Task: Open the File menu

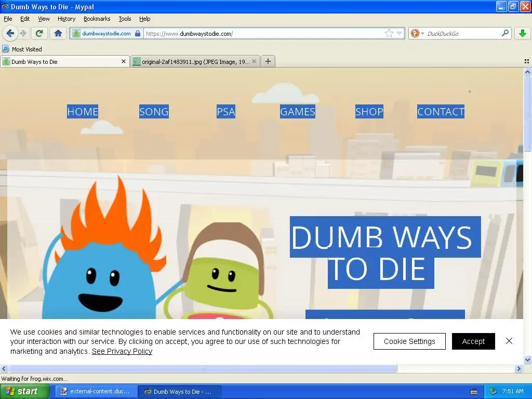Action: (x=8, y=19)
